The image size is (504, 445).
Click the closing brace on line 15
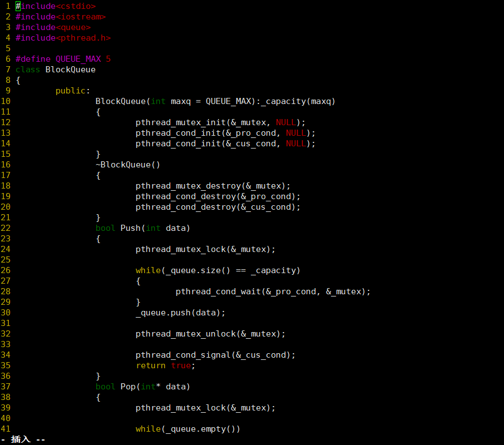tap(98, 154)
